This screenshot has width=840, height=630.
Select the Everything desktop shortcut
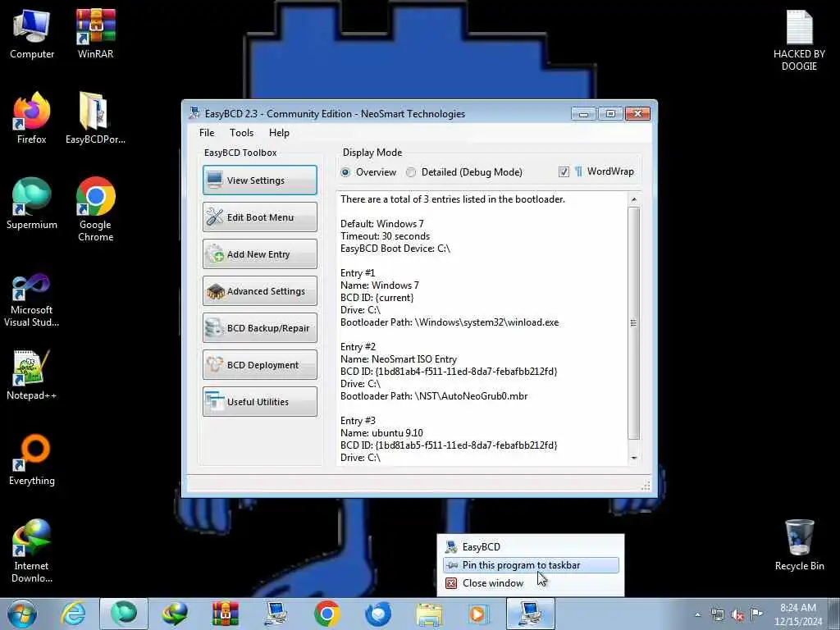[x=32, y=459]
